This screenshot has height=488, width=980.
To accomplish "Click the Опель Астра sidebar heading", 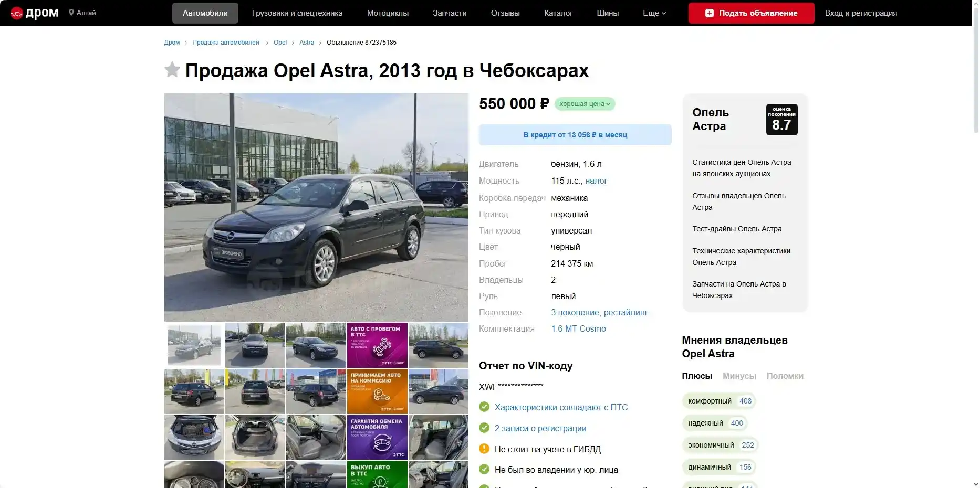I will [711, 119].
